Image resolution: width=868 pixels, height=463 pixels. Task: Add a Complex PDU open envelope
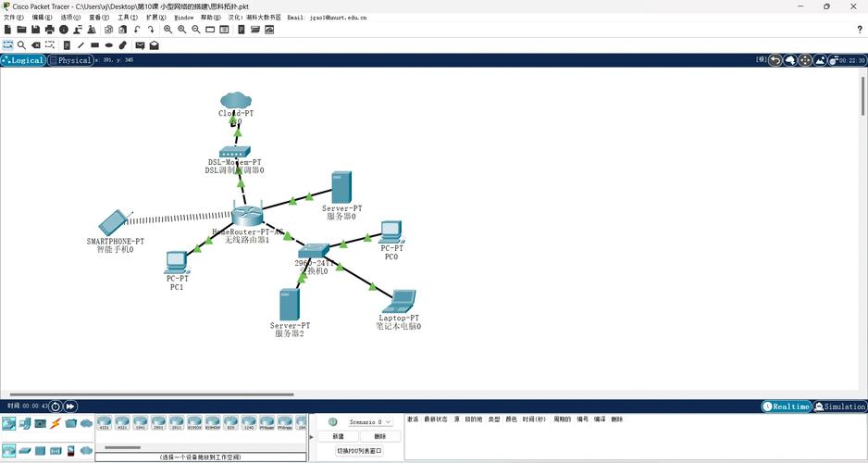(154, 45)
